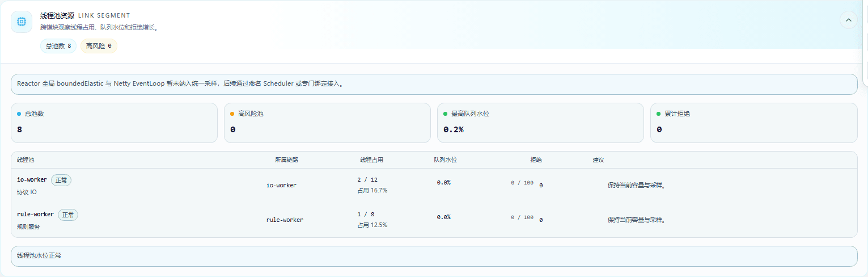868x277 pixels.
Task: Click the 线程占用 column header
Action: click(371, 160)
